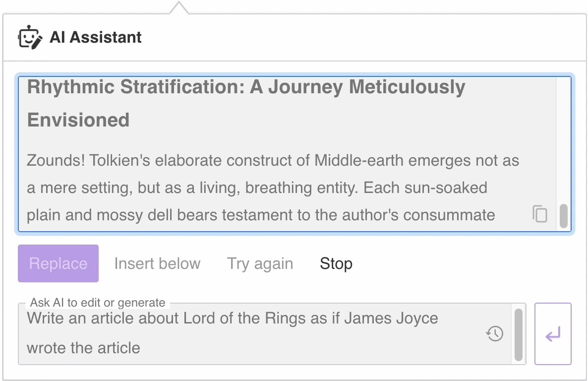Image resolution: width=588 pixels, height=381 pixels.
Task: Click the AI Assistant robot icon
Action: tap(30, 38)
